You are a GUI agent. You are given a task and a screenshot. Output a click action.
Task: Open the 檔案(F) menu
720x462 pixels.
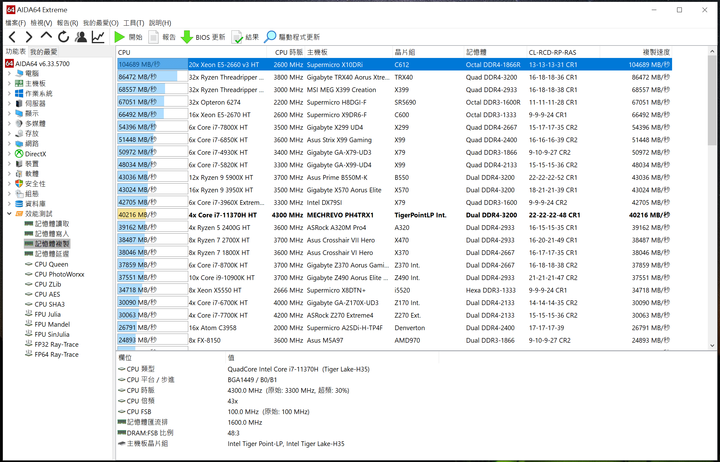[16, 23]
